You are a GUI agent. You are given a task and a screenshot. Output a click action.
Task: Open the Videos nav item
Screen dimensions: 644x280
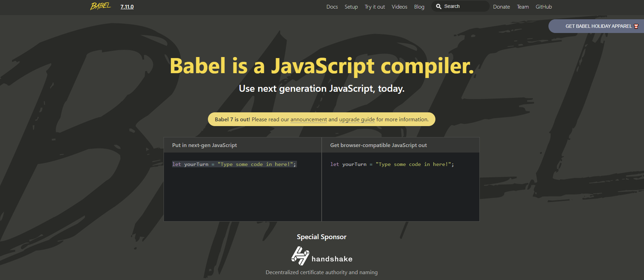399,7
